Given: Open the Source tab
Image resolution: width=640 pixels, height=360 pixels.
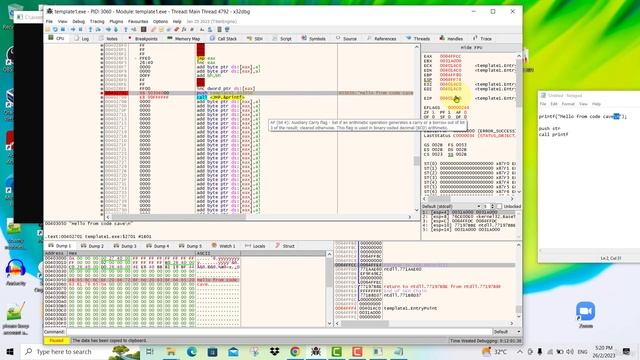Looking at the screenshot, I should pos(346,38).
